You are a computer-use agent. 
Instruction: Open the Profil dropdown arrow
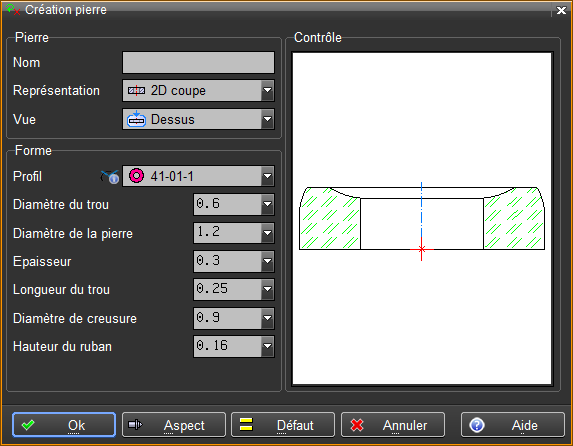click(267, 176)
